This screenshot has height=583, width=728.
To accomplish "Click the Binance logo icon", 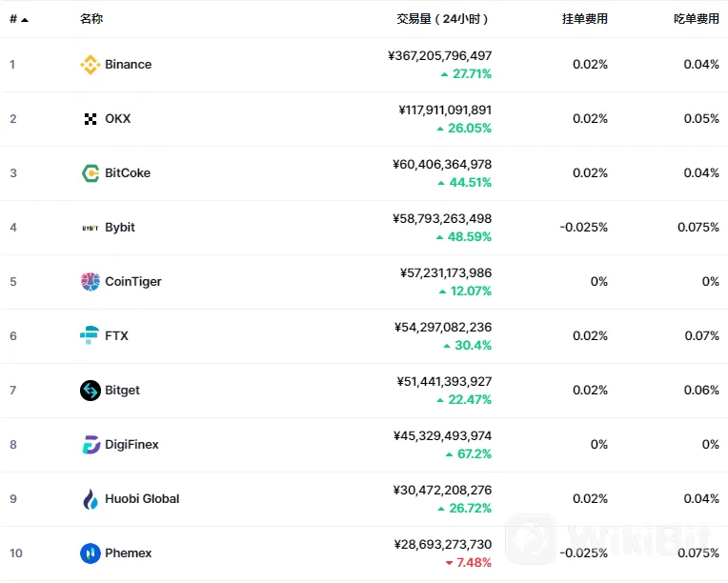I will point(91,65).
